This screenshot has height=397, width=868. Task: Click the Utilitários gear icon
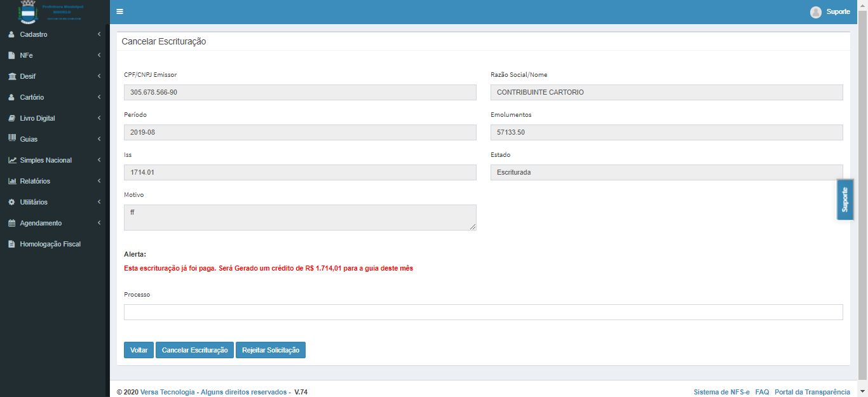click(11, 203)
